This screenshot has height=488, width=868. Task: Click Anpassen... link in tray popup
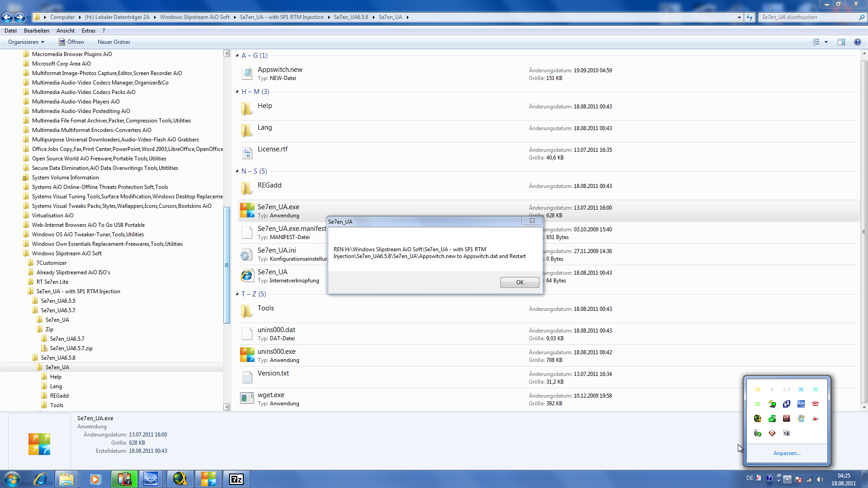tap(787, 453)
